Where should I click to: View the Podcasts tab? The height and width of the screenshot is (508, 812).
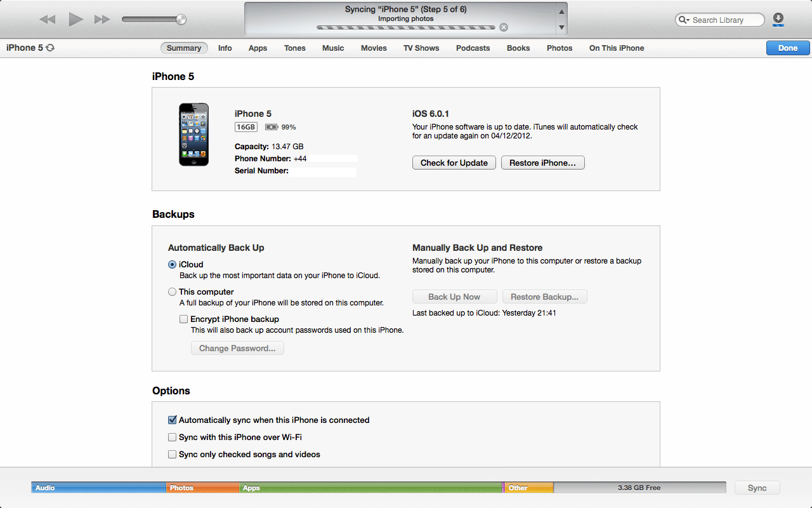473,48
